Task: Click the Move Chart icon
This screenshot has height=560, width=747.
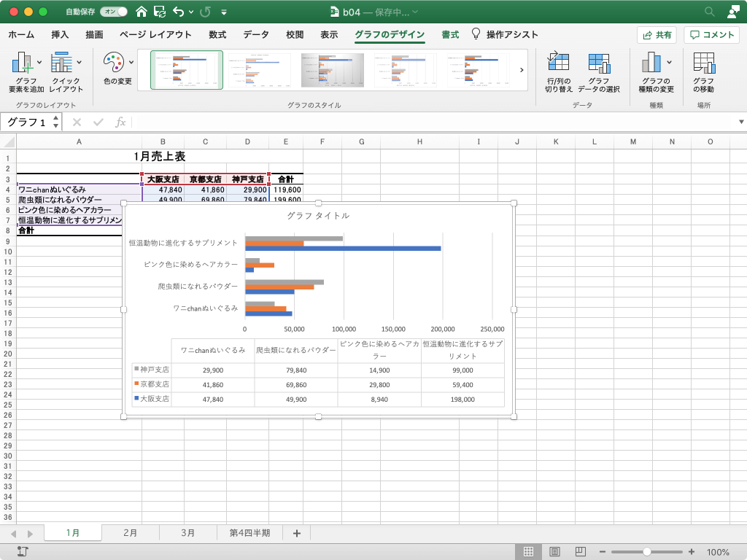Action: coord(704,63)
